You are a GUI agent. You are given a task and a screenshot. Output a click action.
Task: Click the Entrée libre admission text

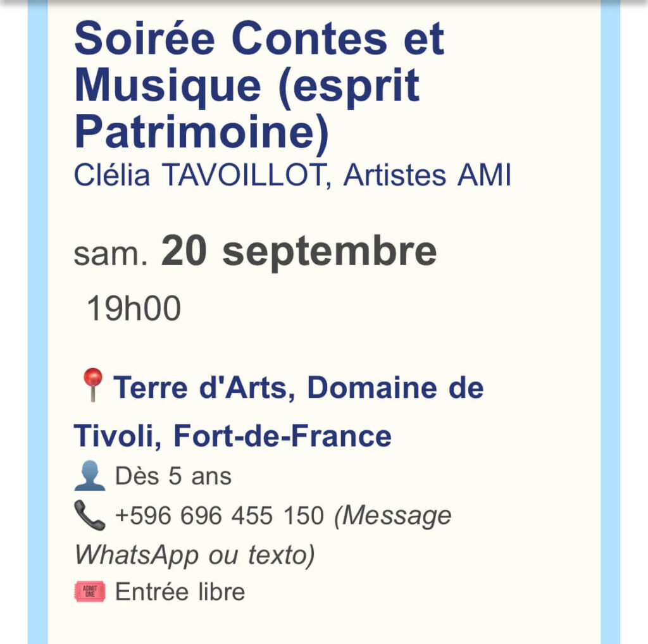180,592
